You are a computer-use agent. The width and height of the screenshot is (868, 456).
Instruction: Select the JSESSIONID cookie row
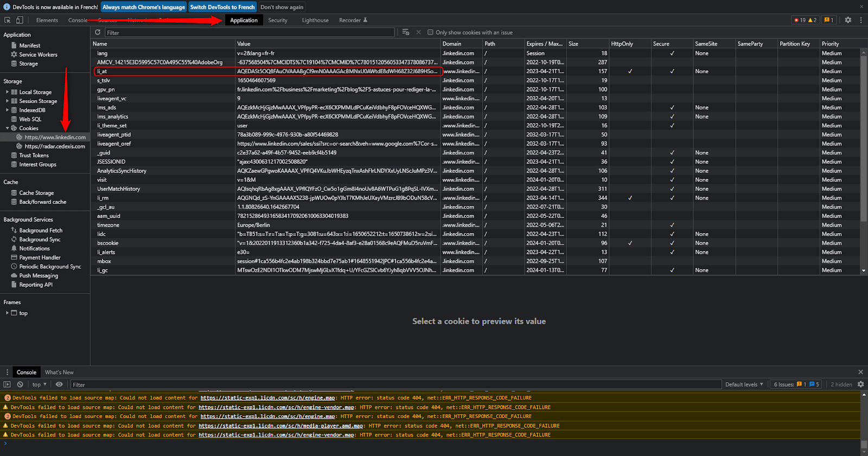(x=475, y=162)
